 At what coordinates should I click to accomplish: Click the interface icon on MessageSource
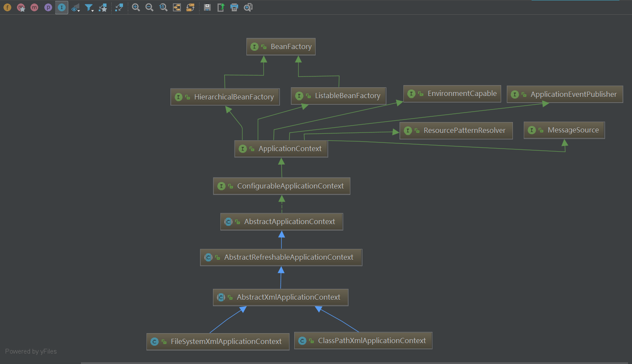[532, 130]
